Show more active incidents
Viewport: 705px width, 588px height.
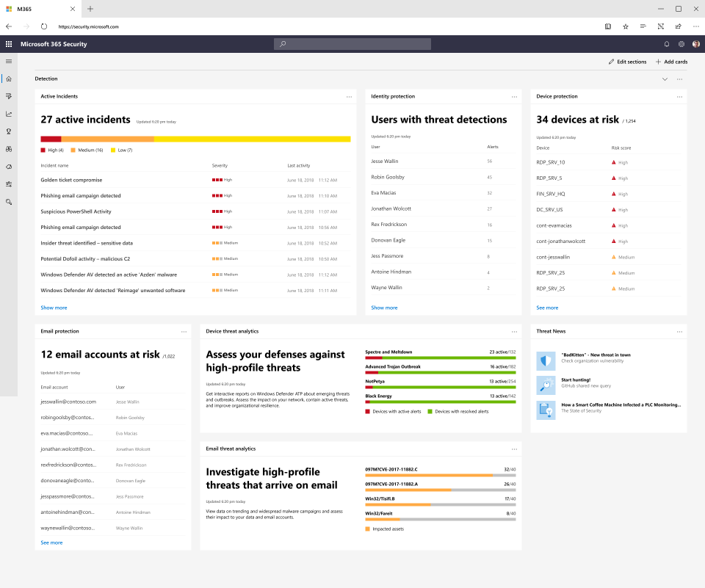coord(54,308)
